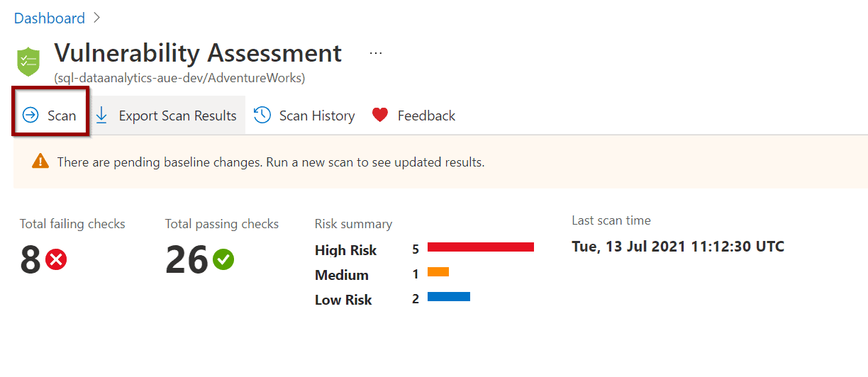Click the blue Low Risk bar
The image size is (868, 377).
[x=449, y=296]
